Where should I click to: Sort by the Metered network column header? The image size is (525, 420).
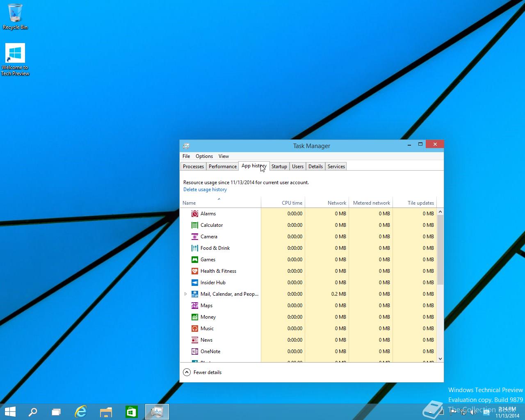(371, 202)
